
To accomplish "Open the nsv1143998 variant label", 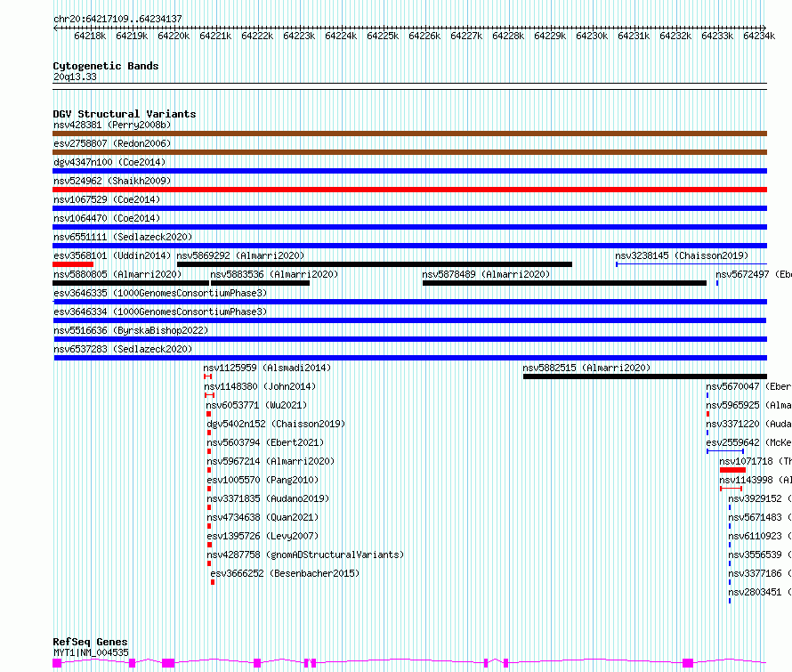I will [x=756, y=480].
